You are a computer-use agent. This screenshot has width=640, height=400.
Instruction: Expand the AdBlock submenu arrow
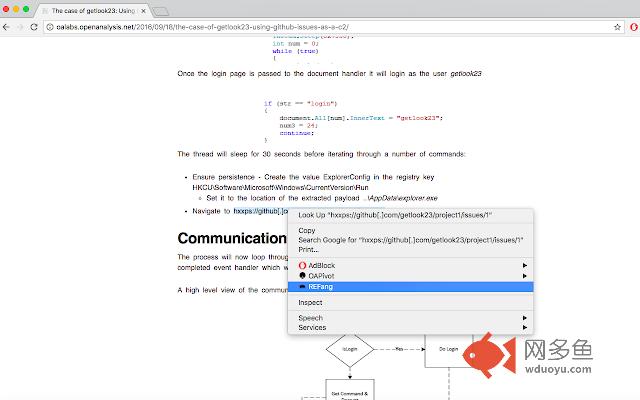pyautogui.click(x=524, y=265)
